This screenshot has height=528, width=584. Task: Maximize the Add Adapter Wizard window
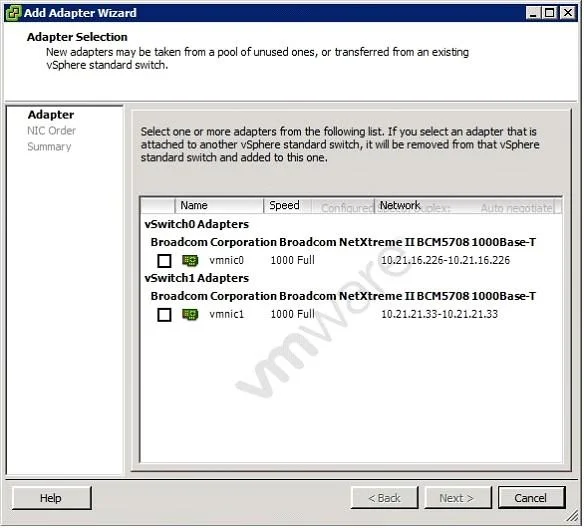click(550, 13)
